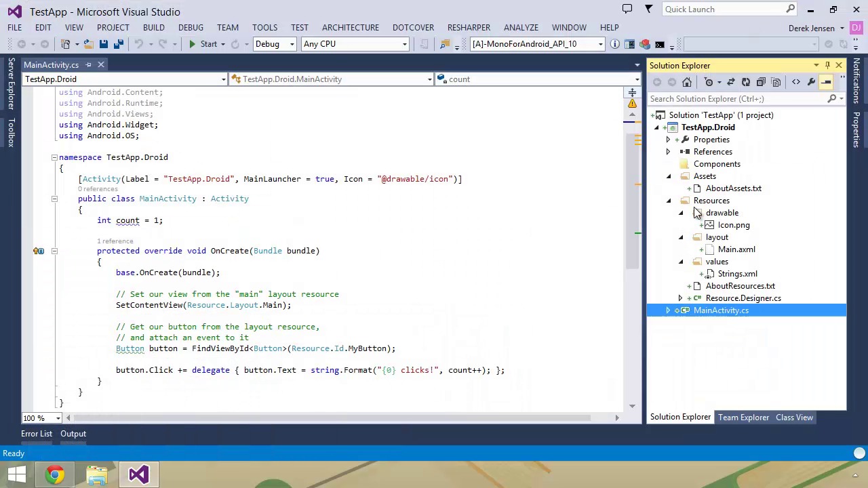The image size is (868, 488).
Task: Click the Windows Start button
Action: point(16,474)
